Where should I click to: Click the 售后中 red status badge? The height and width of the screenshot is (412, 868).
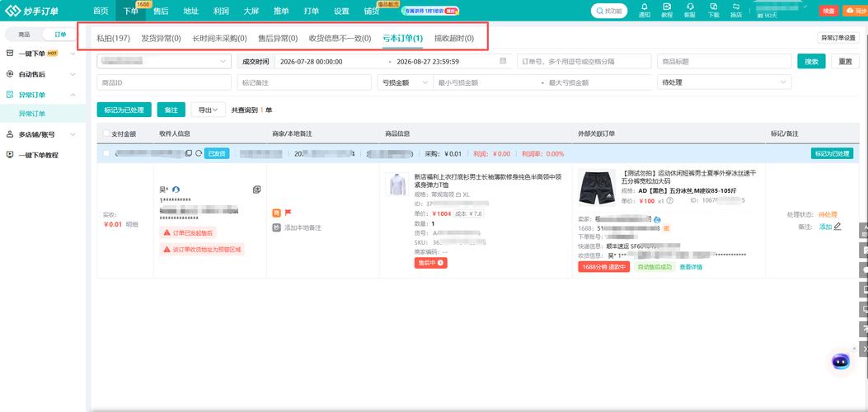coord(430,263)
